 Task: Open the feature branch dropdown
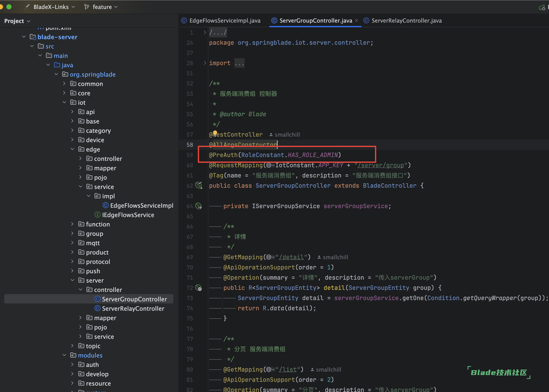click(x=101, y=7)
